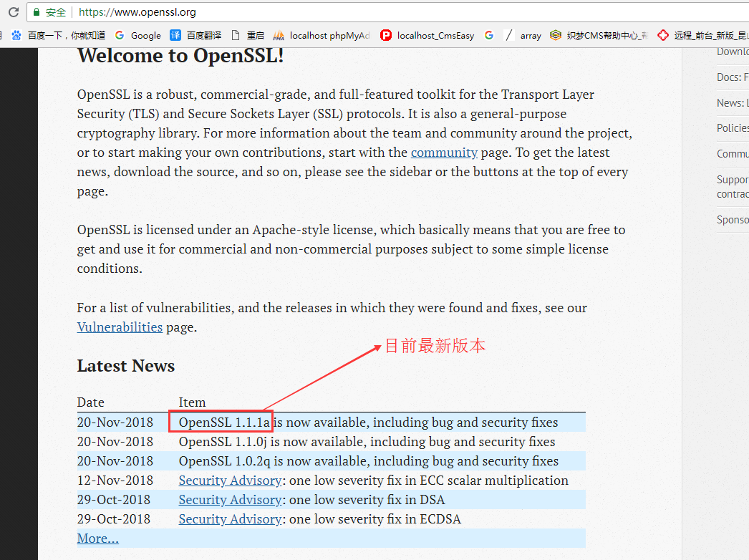
Task: Click the 'Latest News' heading
Action: pyautogui.click(x=125, y=365)
